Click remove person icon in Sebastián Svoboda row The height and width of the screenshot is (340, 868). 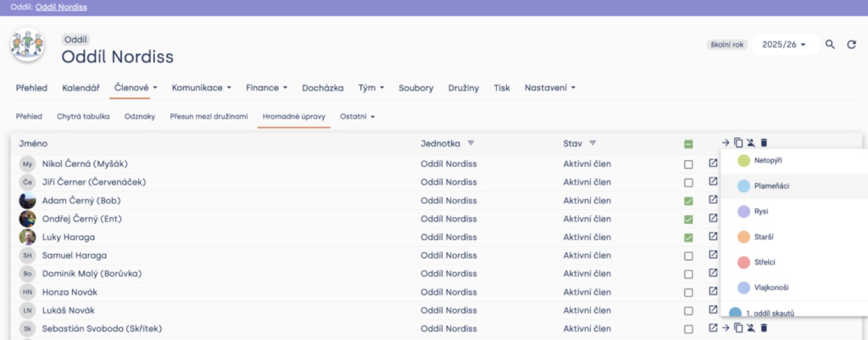pos(751,328)
